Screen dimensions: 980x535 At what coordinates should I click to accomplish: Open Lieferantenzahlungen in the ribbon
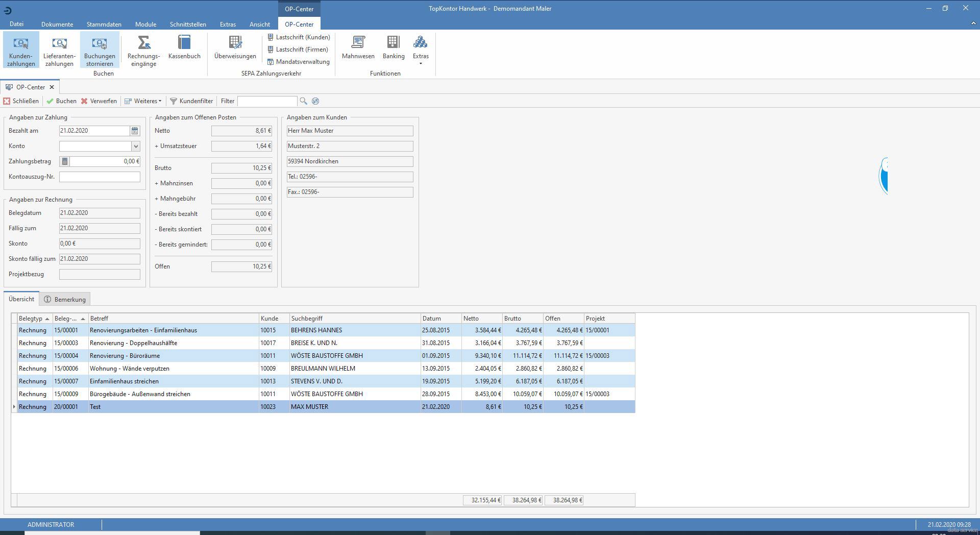[59, 50]
